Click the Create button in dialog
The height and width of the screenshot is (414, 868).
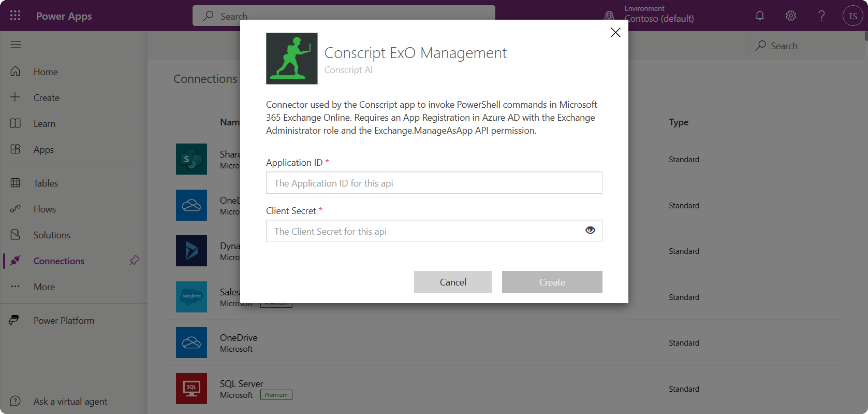(x=552, y=282)
